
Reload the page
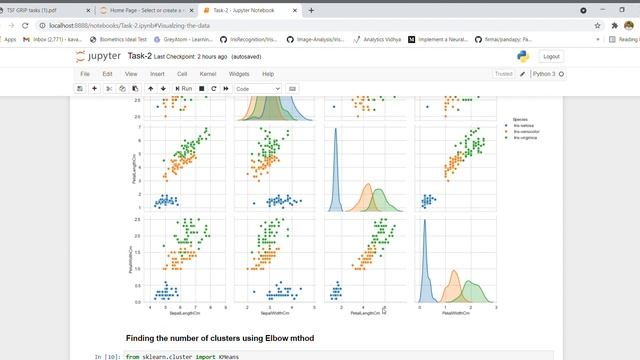[x=25, y=25]
